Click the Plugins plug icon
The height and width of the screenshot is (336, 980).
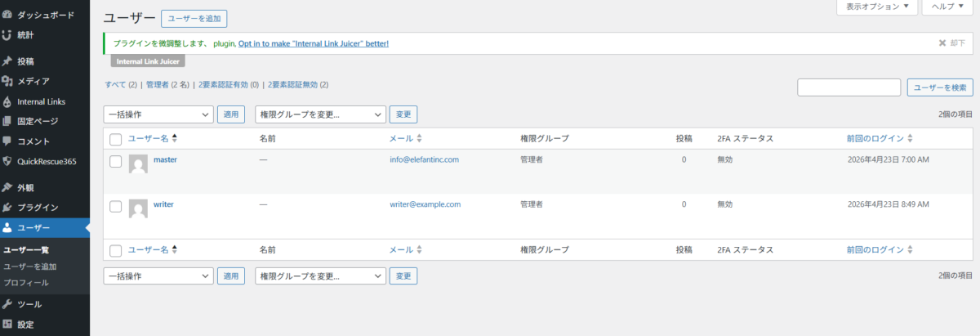7,207
